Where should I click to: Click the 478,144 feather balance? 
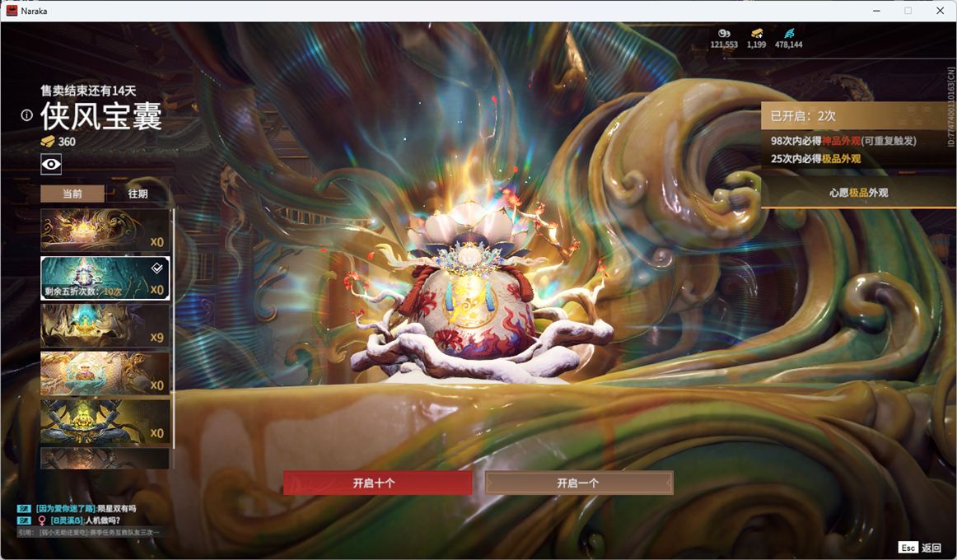[x=788, y=44]
